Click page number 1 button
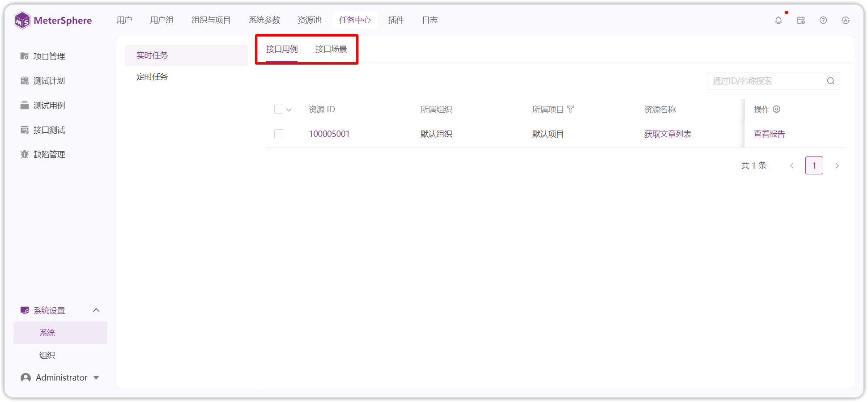868x402 pixels. (814, 165)
